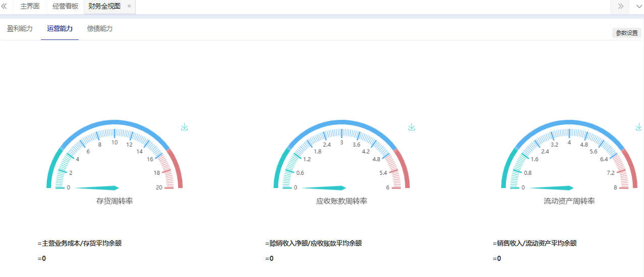Download the 存货周转率 gauge chart
This screenshot has height=277, width=644.
click(x=185, y=127)
